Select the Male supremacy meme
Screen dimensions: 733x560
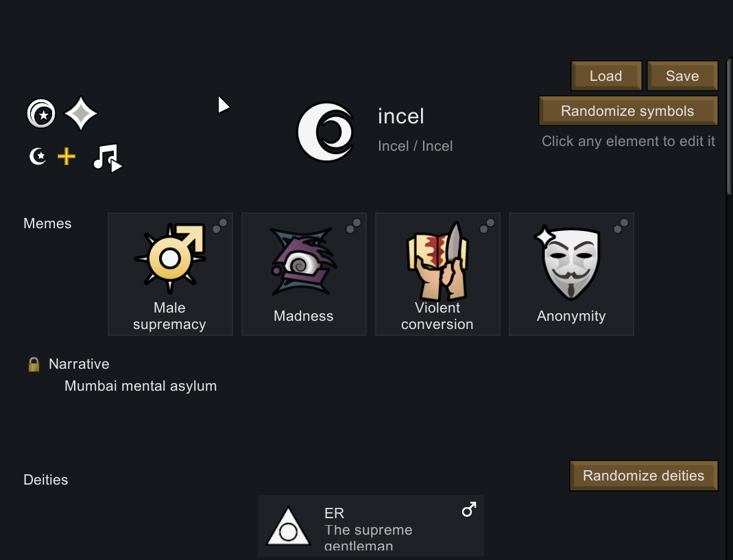tap(170, 274)
